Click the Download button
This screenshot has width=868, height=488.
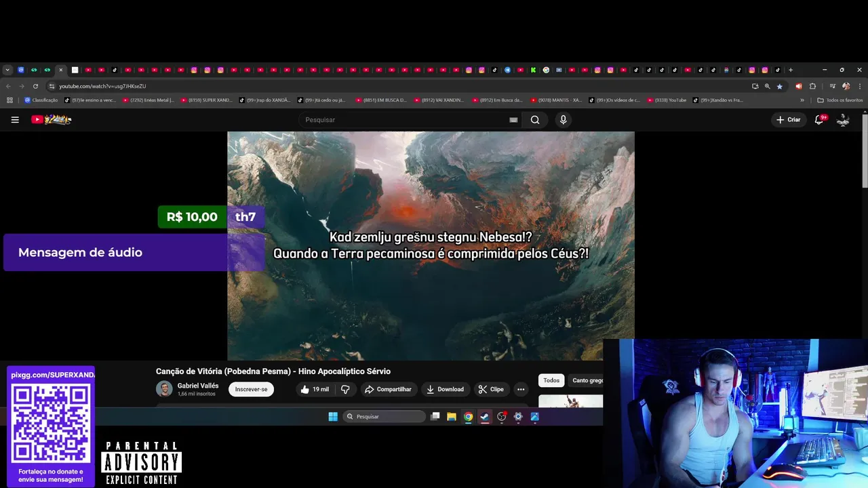click(445, 389)
